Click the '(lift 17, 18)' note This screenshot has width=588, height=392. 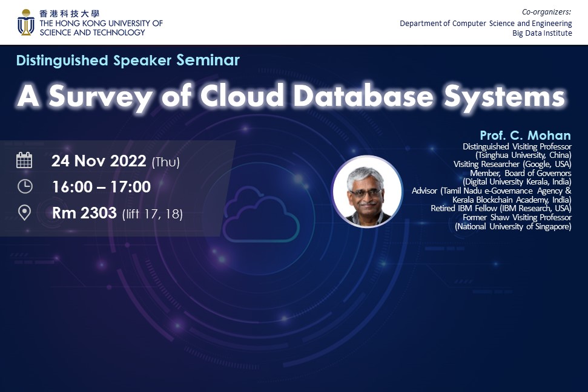click(x=152, y=214)
